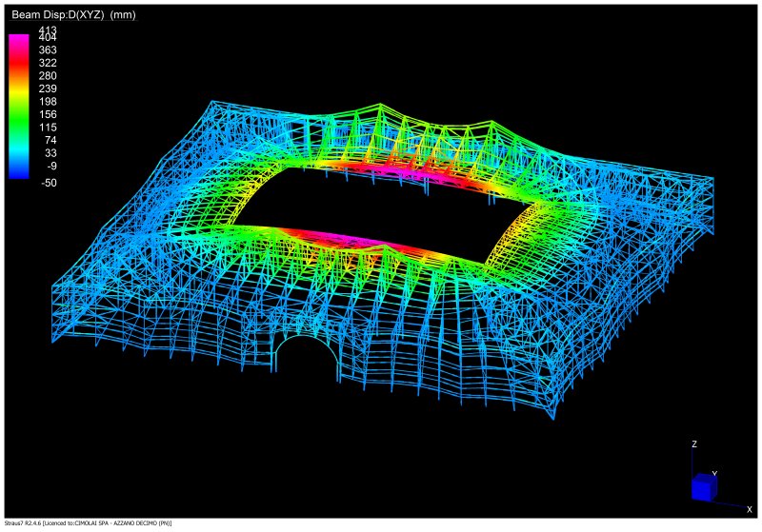Image resolution: width=762 pixels, height=532 pixels.
Task: Pick the dark blue bottom of the color legend
Action: [x=18, y=173]
